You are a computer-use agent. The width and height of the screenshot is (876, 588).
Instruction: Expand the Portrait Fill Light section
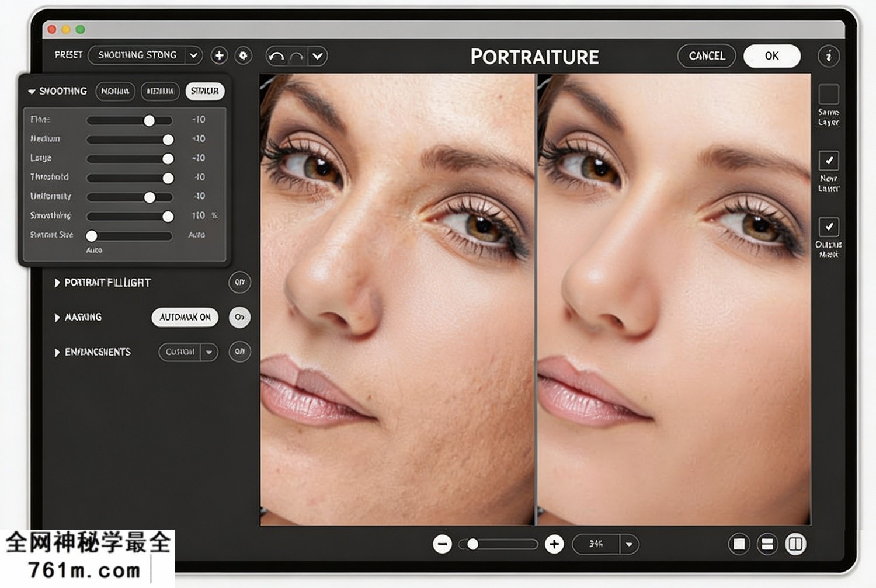coord(57,283)
